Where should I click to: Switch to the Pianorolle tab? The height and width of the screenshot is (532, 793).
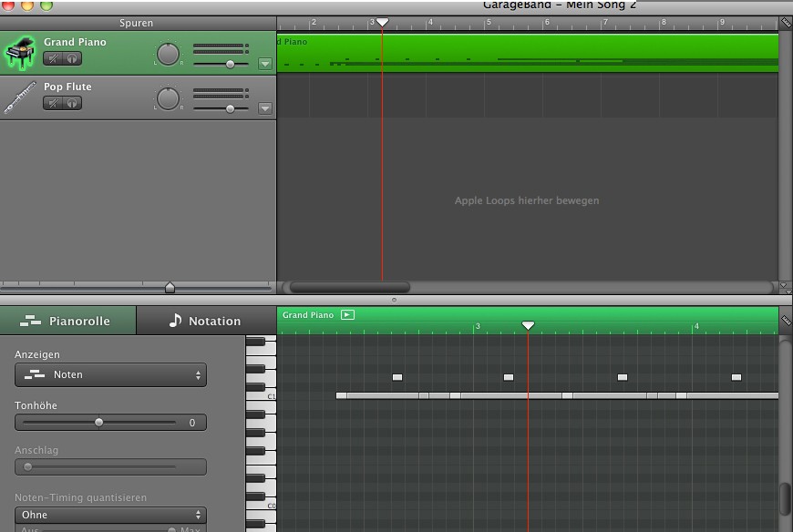click(67, 321)
